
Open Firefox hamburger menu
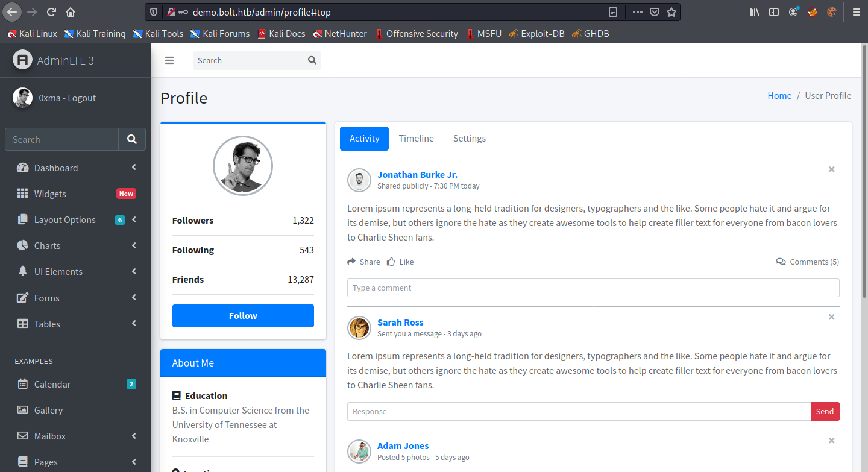tap(856, 12)
